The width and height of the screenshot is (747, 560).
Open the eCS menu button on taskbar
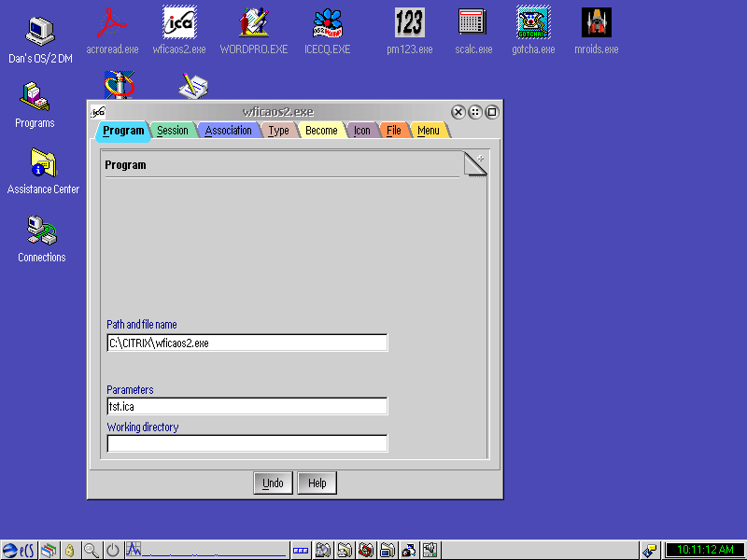[x=19, y=551]
